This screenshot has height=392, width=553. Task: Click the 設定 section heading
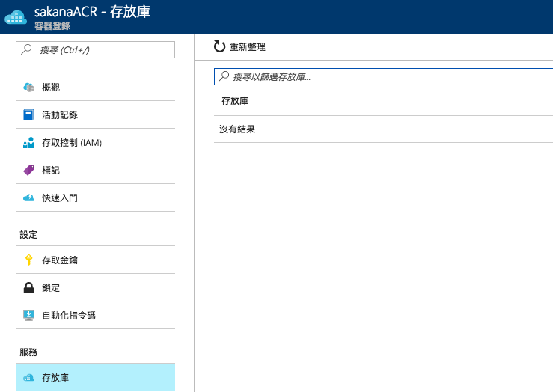(28, 235)
